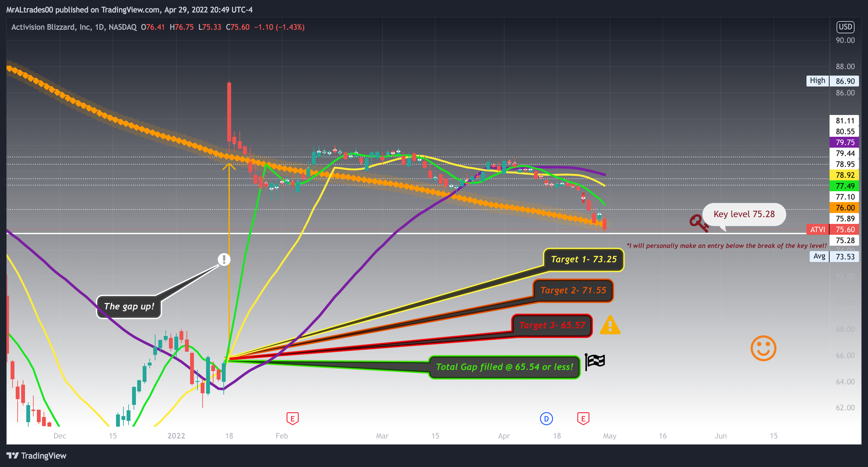The height and width of the screenshot is (467, 868).
Task: Click the Mar label on time axis
Action: [x=382, y=436]
